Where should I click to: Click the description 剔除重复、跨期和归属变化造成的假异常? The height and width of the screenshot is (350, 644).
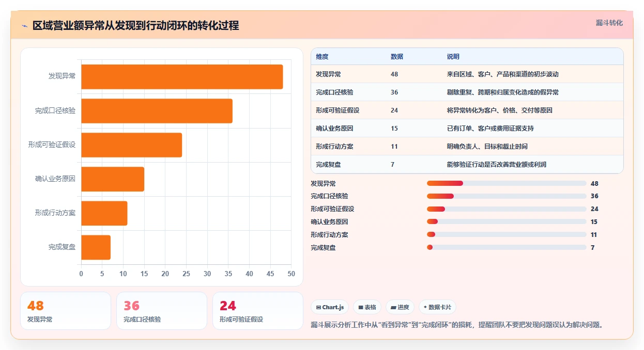click(503, 92)
